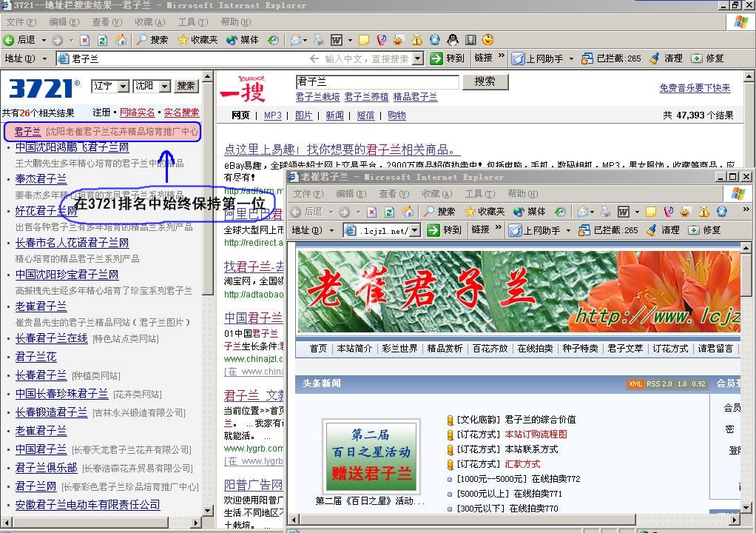Open the 沈阳 city dropdown
This screenshot has height=533, width=756.
pyautogui.click(x=164, y=86)
